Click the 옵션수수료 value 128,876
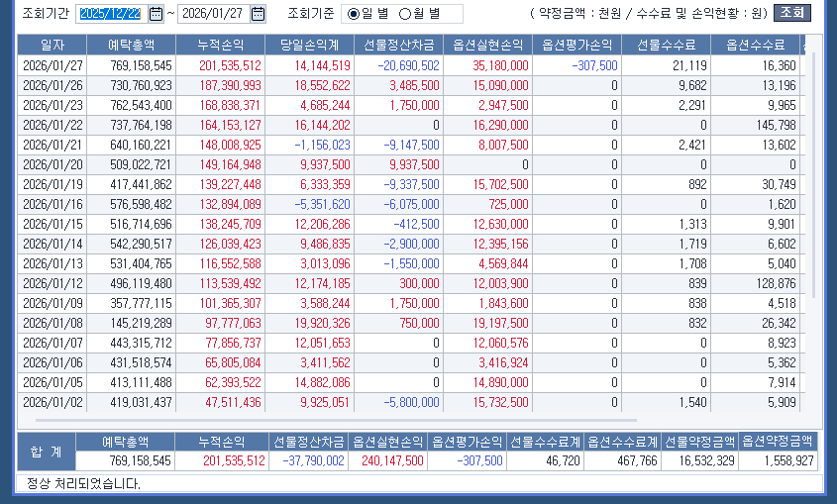Image resolution: width=837 pixels, height=504 pixels. 777,283
